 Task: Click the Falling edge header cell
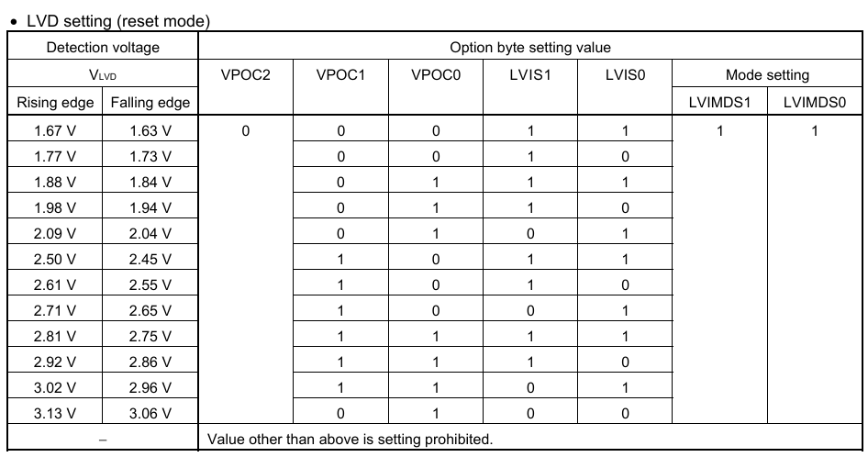[x=150, y=102]
